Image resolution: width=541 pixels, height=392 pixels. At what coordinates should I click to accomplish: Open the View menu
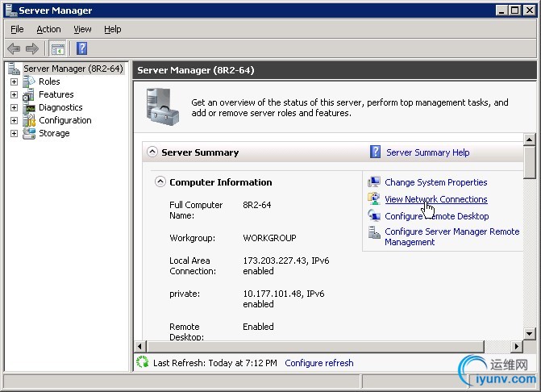[x=82, y=29]
